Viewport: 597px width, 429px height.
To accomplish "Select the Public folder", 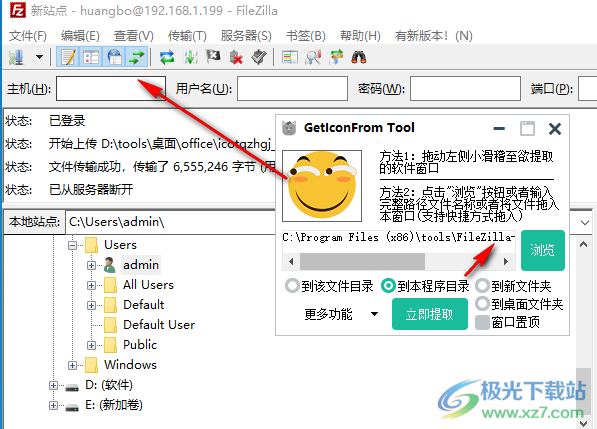I will (x=140, y=345).
